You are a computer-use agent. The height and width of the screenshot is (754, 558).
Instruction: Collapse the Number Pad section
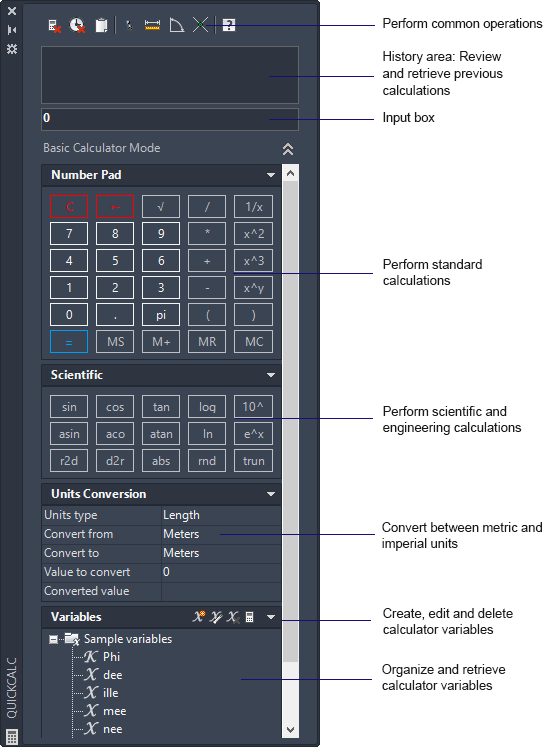[x=271, y=175]
